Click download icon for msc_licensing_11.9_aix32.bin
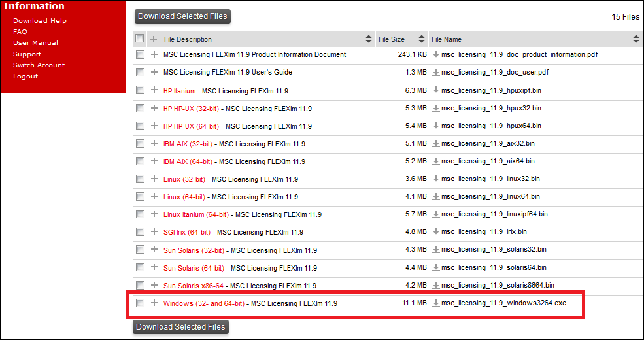This screenshot has width=644, height=340. (436, 143)
